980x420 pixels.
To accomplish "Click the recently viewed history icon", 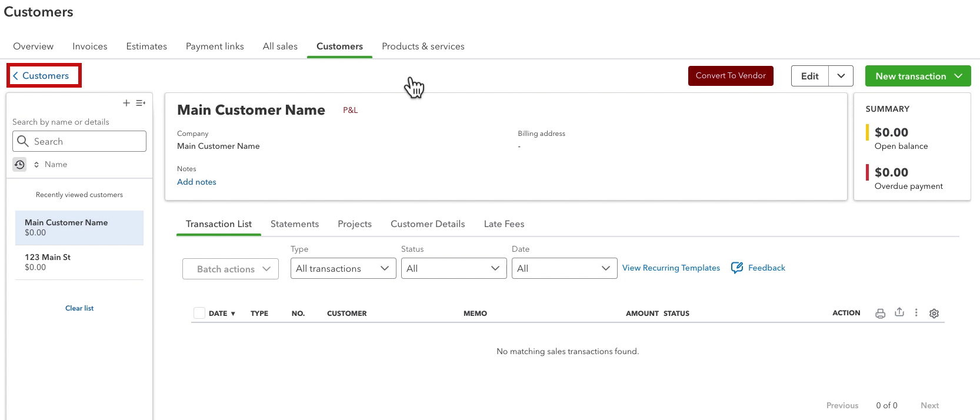I will pos(19,165).
